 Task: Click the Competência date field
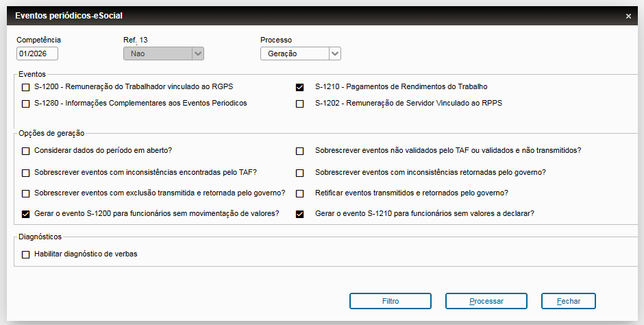[x=37, y=53]
